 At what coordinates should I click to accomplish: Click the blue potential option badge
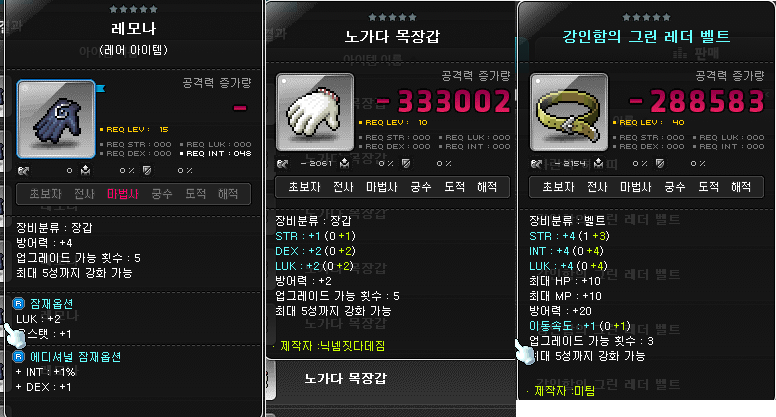point(18,304)
